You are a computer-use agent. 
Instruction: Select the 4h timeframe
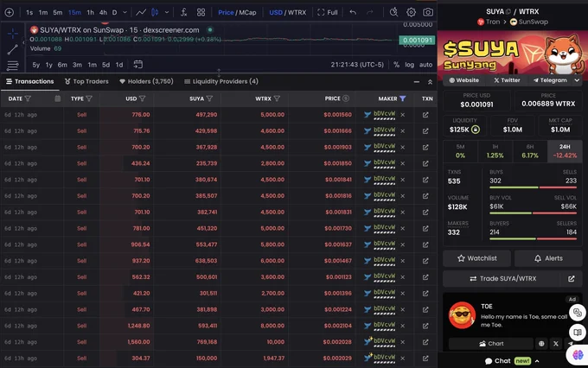click(103, 12)
